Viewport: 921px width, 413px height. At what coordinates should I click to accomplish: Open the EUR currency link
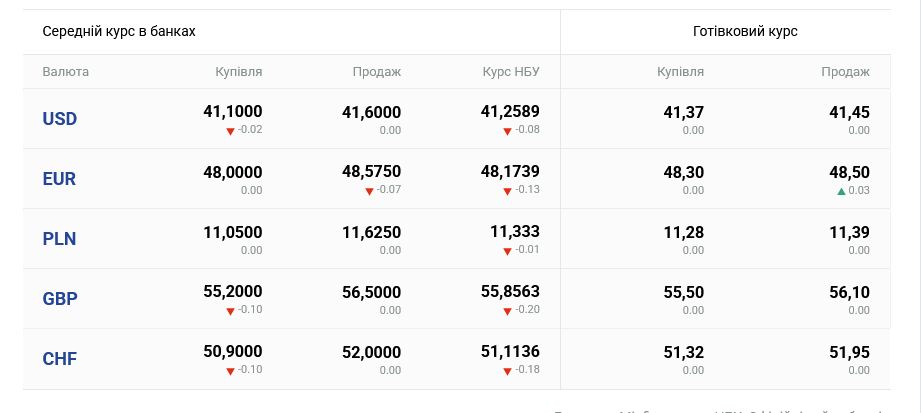[59, 179]
